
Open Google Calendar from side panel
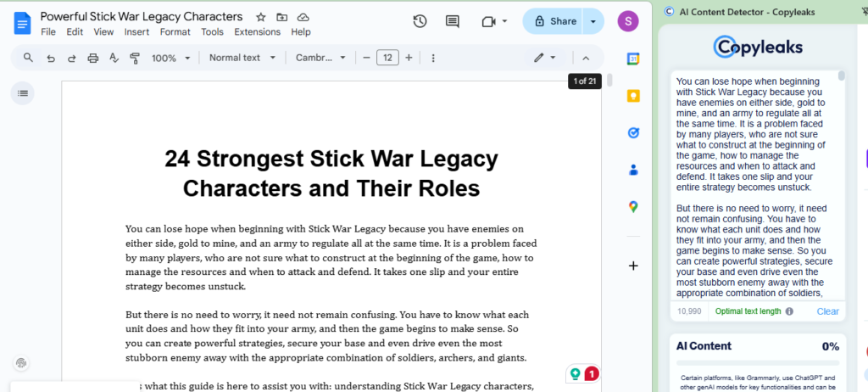[633, 59]
